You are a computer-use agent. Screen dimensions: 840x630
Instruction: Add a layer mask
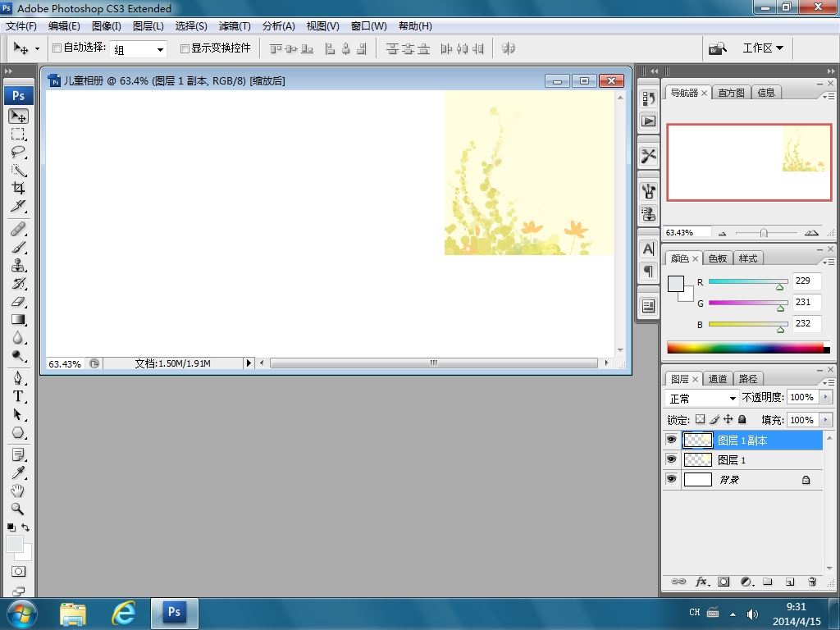click(724, 582)
